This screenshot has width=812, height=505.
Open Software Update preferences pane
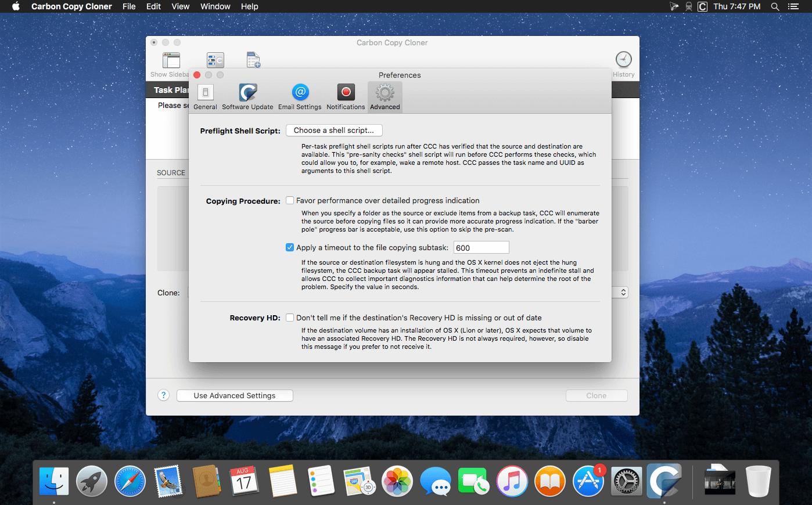(247, 96)
